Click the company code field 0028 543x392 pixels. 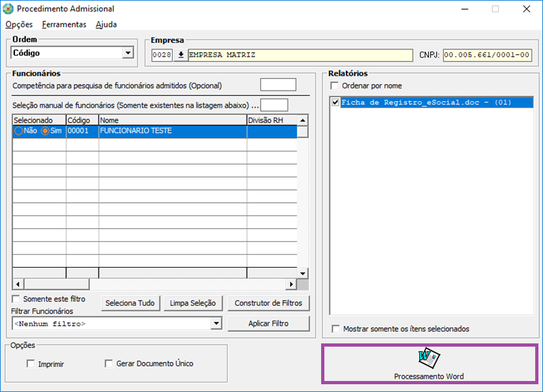162,54
